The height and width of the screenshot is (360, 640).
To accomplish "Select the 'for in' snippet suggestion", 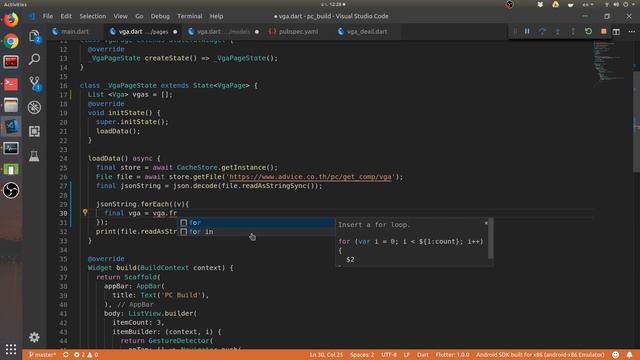I will (x=256, y=231).
